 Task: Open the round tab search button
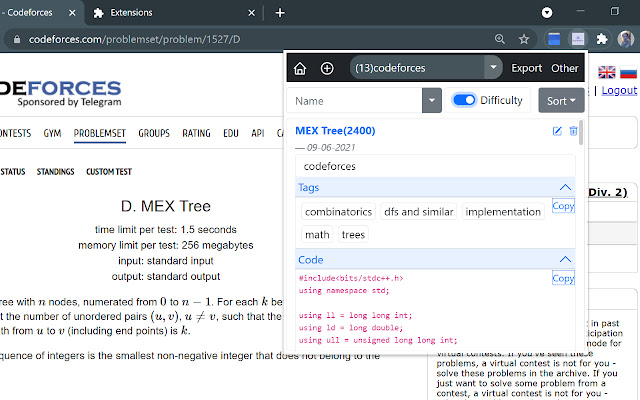(547, 13)
